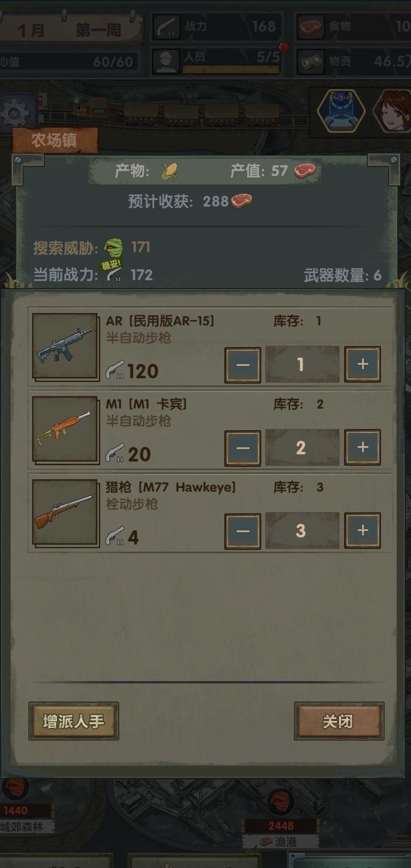Open the 农场镇 location tab
This screenshot has height=868, width=411.
click(x=54, y=140)
